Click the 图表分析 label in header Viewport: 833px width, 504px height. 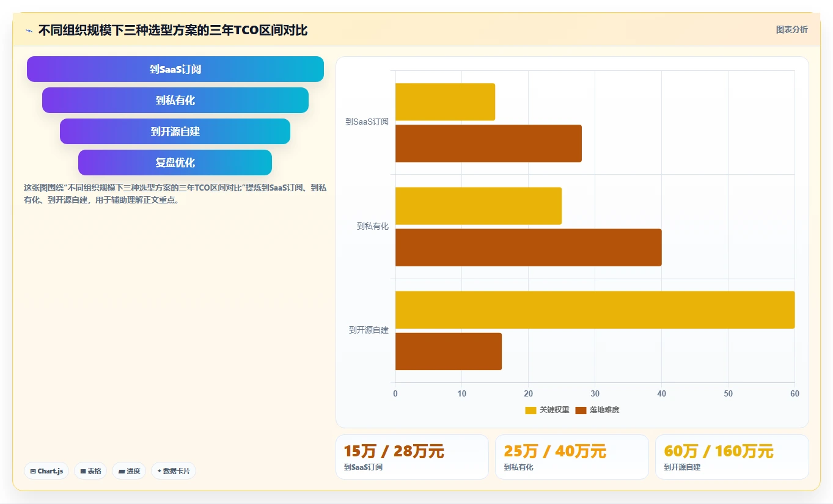tap(791, 29)
